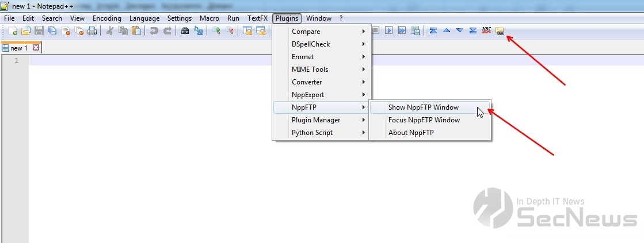Expand the Plugin Manager submenu
644x243 pixels.
322,120
